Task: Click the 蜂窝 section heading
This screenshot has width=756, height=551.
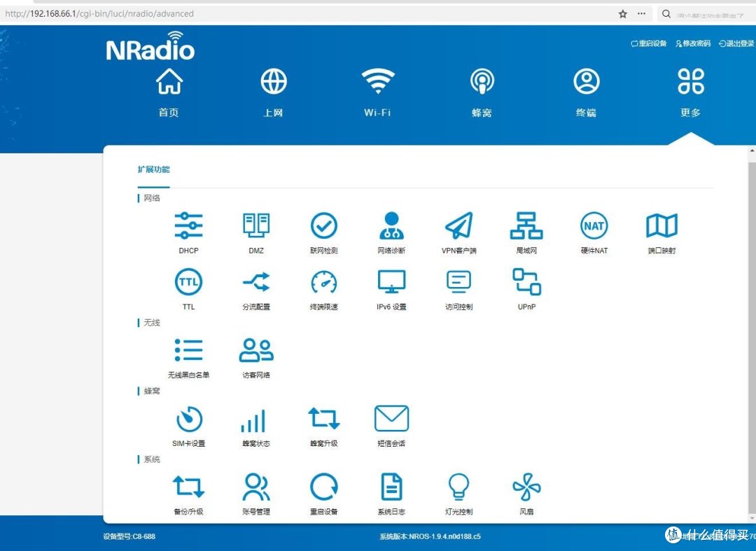Action: pos(152,391)
